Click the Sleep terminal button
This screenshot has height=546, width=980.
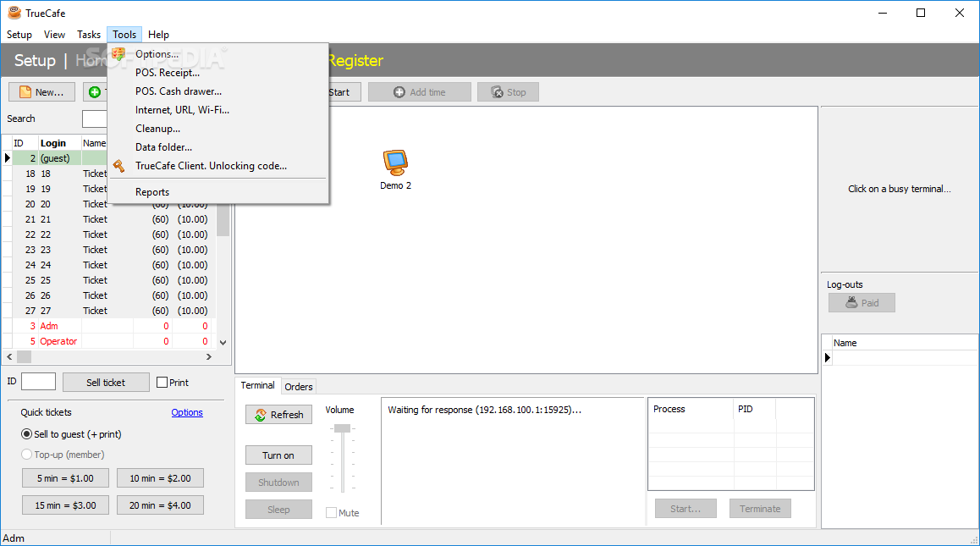[x=278, y=509]
